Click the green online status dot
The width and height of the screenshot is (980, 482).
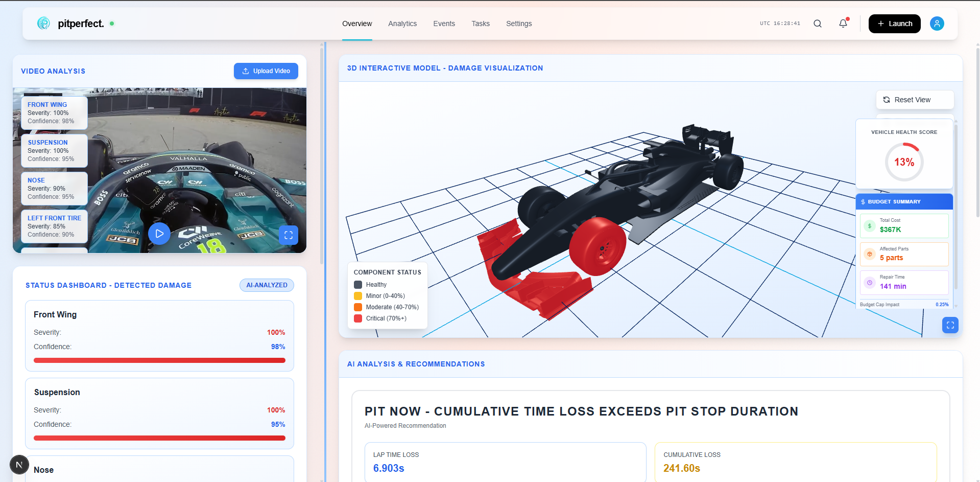click(x=112, y=24)
